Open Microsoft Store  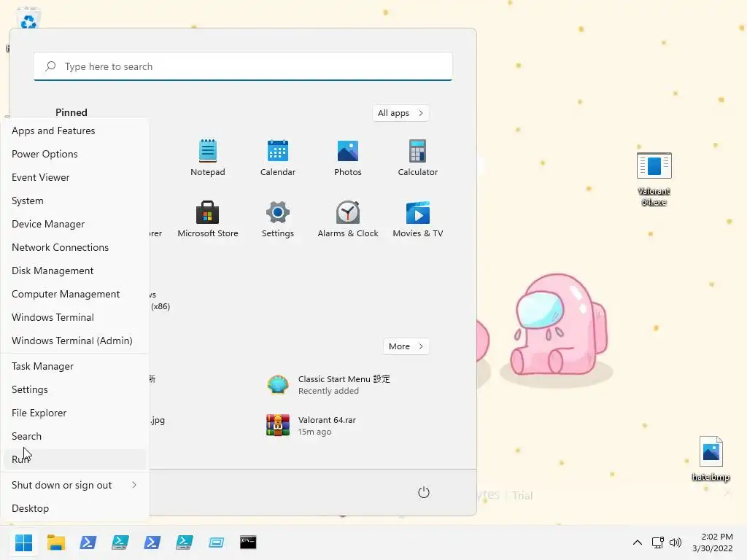[x=208, y=219]
